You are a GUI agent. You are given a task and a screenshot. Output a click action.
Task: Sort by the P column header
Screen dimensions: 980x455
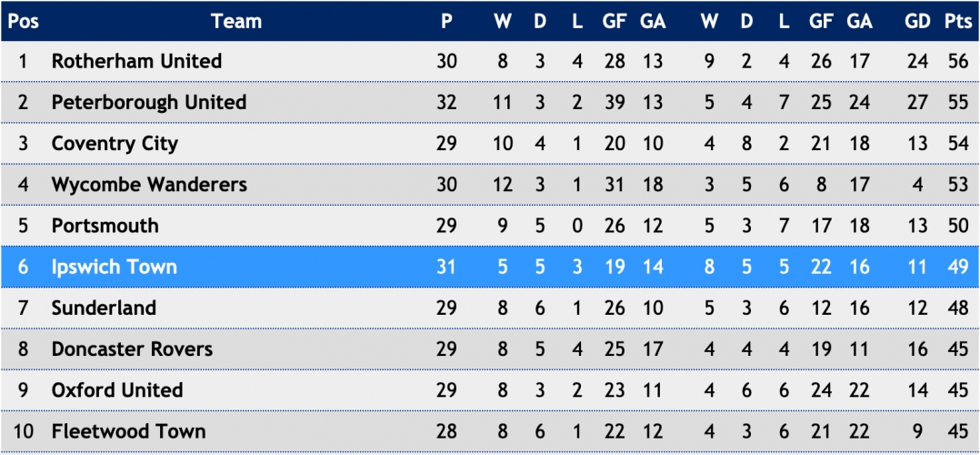[x=446, y=21]
